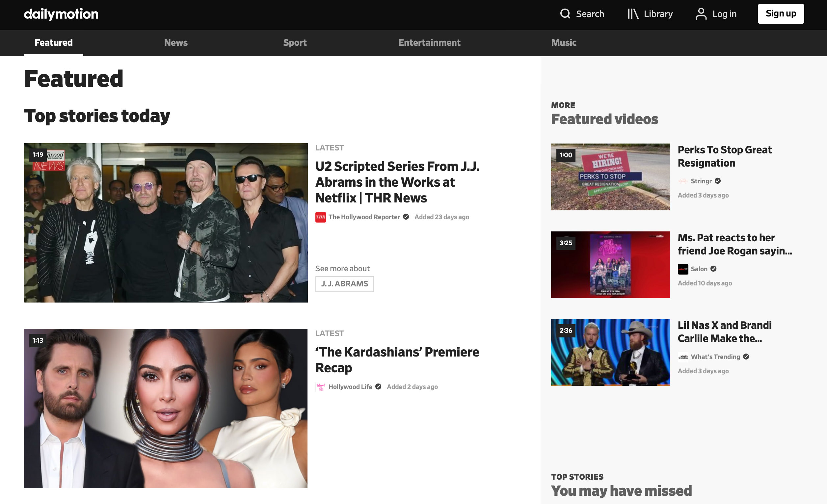Click the verified badge on Salon channel

[713, 269]
